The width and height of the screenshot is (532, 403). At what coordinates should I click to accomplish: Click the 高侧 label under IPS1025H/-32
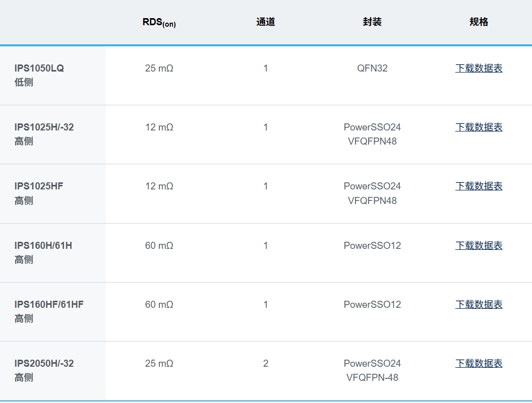click(24, 142)
